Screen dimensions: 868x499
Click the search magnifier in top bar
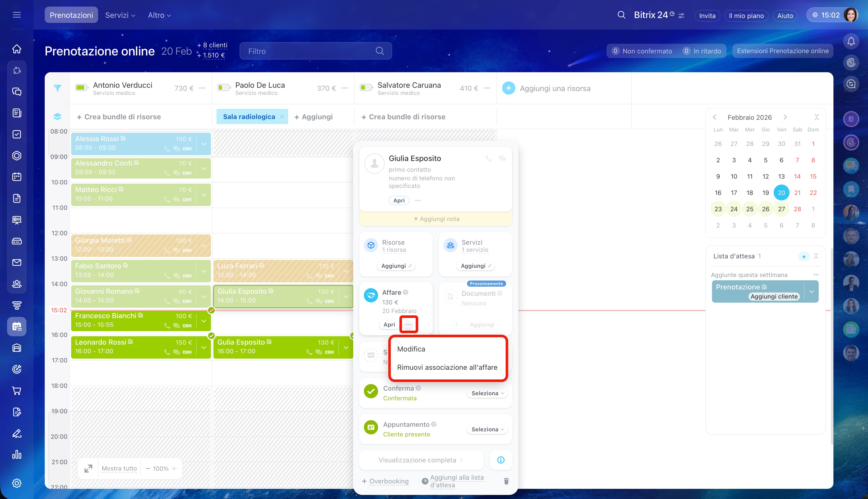tap(621, 15)
